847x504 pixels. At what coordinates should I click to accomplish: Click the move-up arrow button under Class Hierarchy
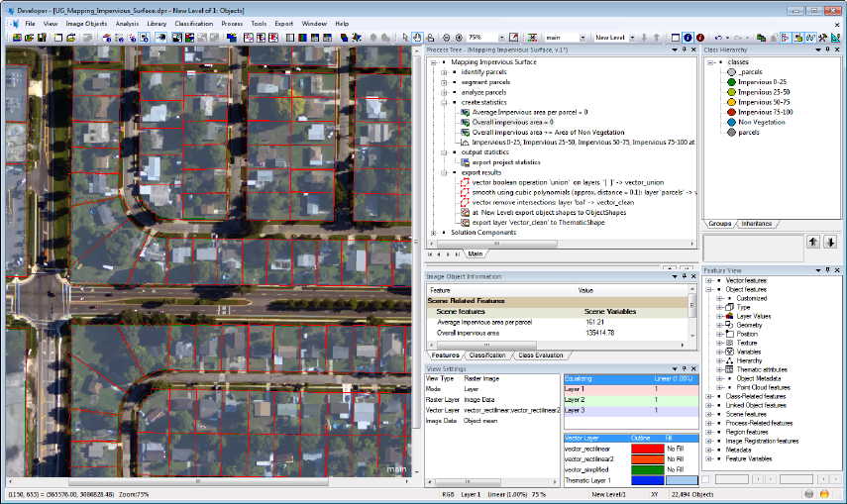coord(812,242)
